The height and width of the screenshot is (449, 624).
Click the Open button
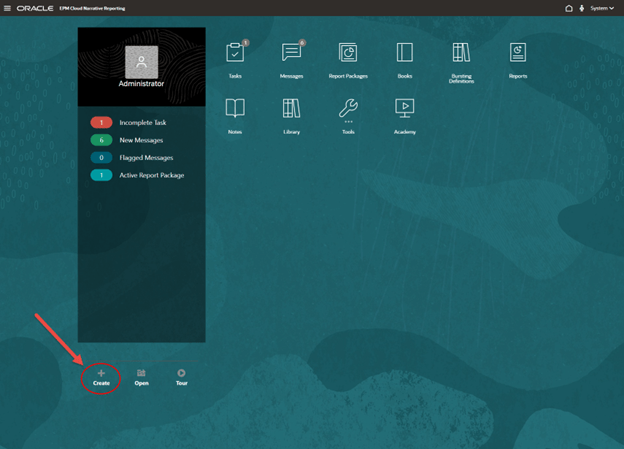coord(141,377)
